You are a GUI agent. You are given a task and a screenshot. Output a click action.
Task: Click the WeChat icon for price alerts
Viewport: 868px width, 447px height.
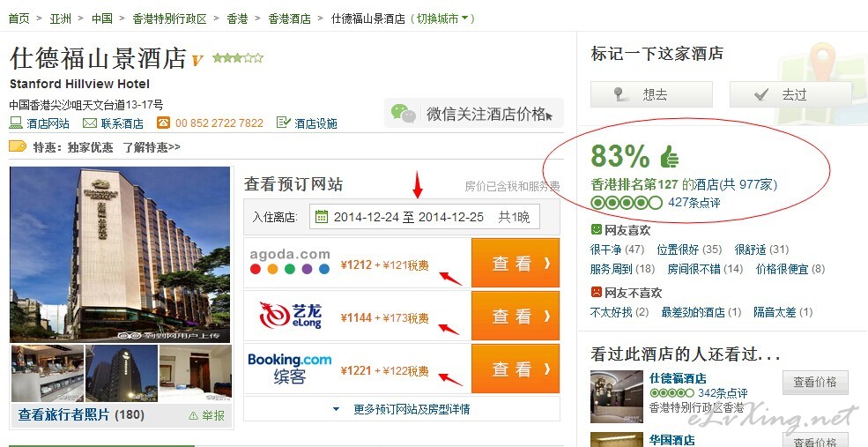click(x=403, y=113)
